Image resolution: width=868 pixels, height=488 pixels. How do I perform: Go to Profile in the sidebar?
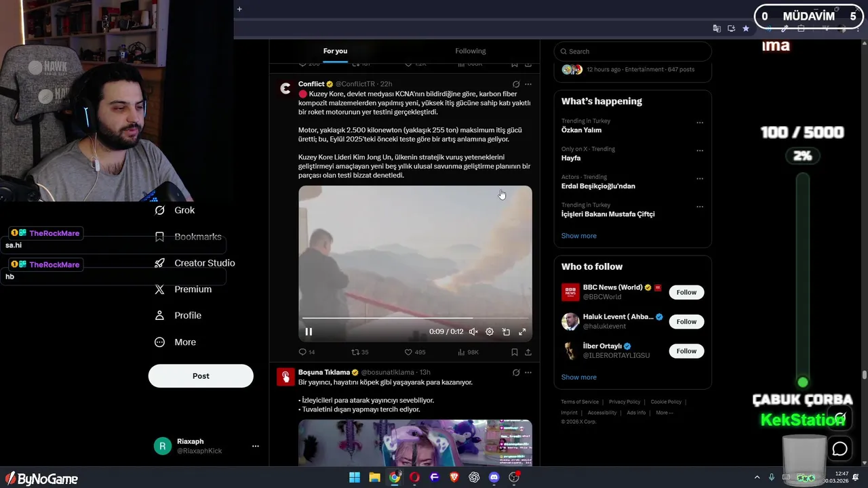click(x=178, y=315)
